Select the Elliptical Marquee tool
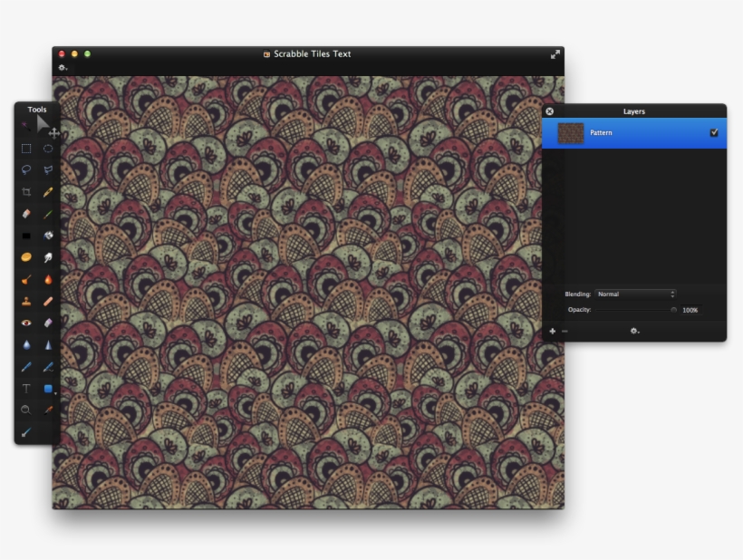This screenshot has width=743, height=560. pyautogui.click(x=48, y=149)
